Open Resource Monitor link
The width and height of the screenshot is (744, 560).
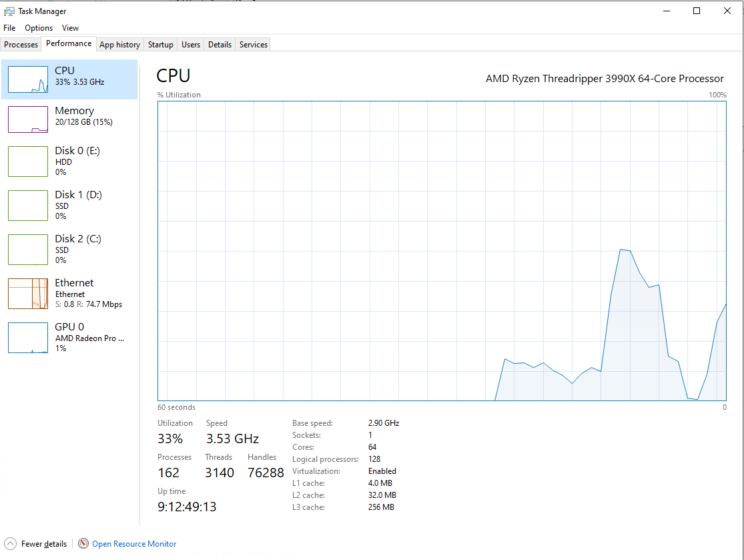pyautogui.click(x=133, y=543)
